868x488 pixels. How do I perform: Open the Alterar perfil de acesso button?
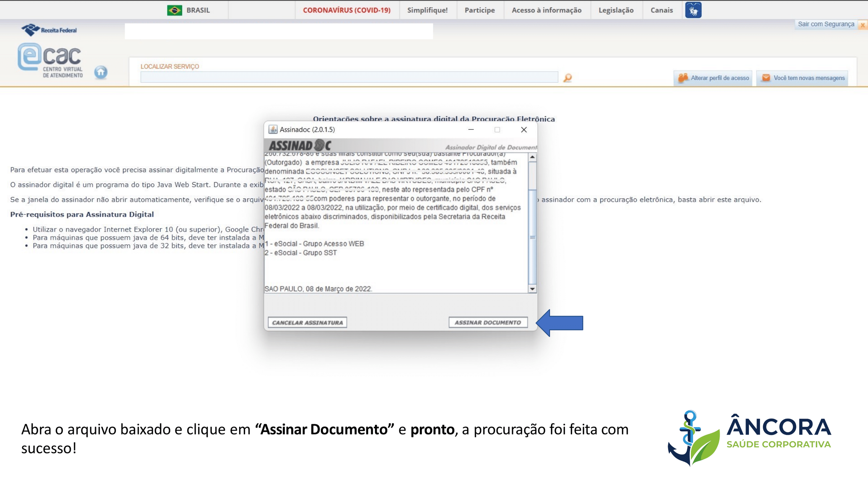[x=713, y=78]
